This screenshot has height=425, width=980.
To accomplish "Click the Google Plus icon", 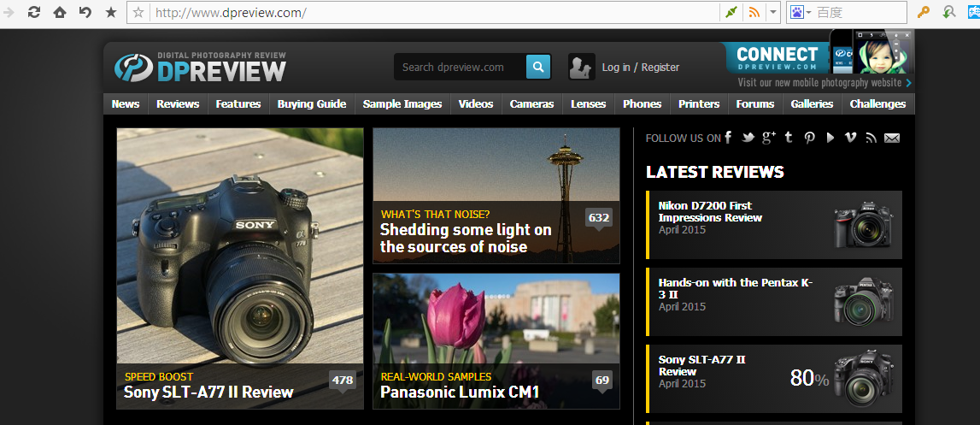I will (x=769, y=138).
